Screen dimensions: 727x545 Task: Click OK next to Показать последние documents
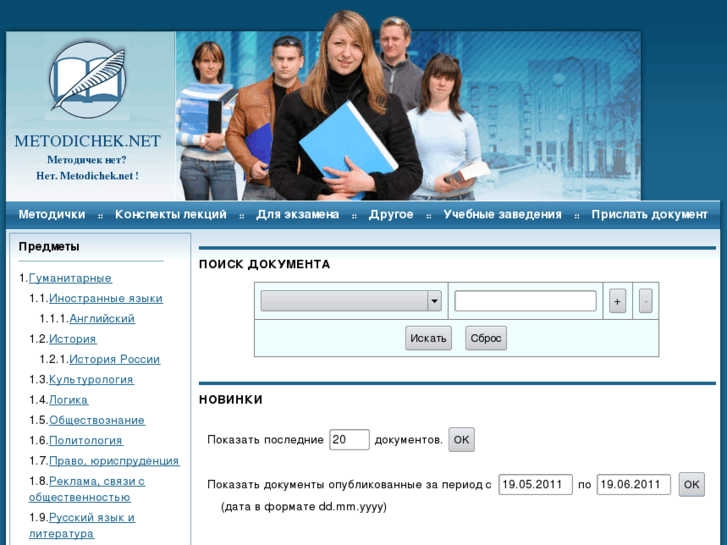(x=461, y=440)
